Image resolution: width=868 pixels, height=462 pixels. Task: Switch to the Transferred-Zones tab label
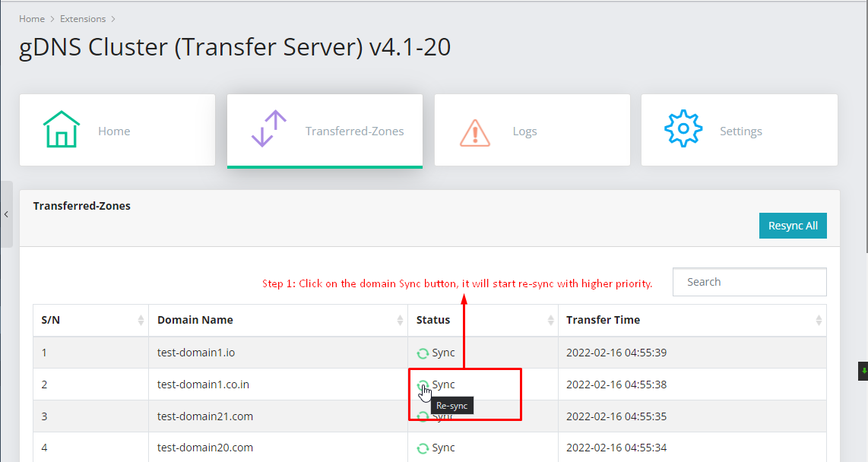click(354, 131)
